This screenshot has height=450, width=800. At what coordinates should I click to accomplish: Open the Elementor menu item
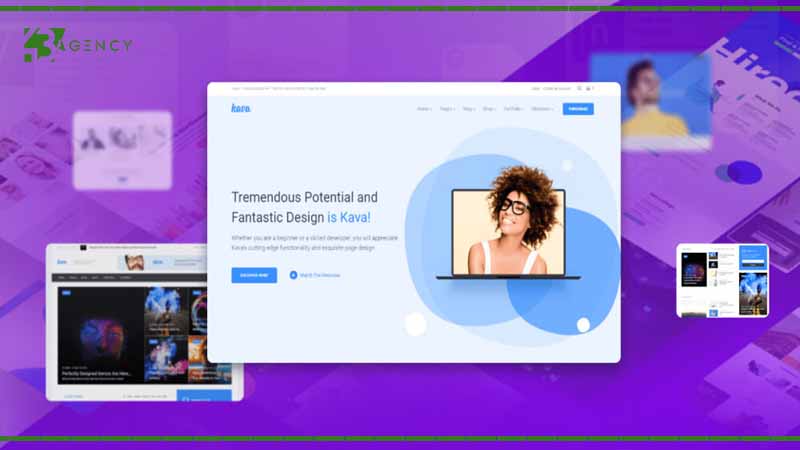point(542,108)
